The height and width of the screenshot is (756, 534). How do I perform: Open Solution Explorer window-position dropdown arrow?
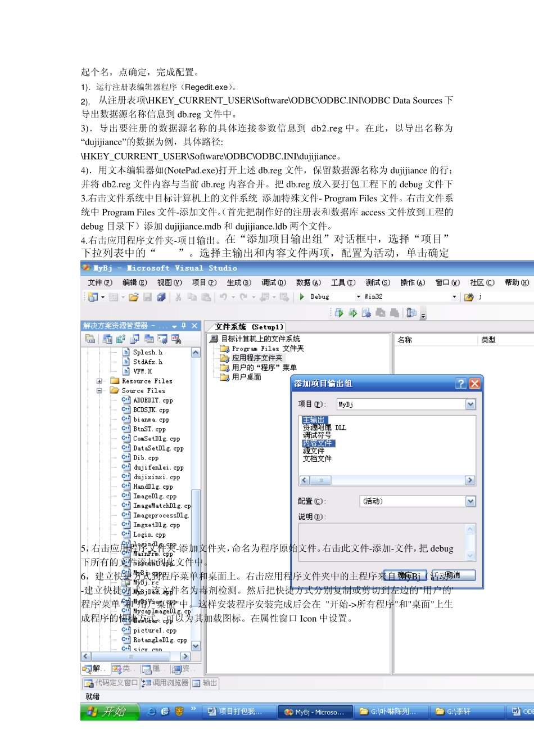pyautogui.click(x=174, y=326)
